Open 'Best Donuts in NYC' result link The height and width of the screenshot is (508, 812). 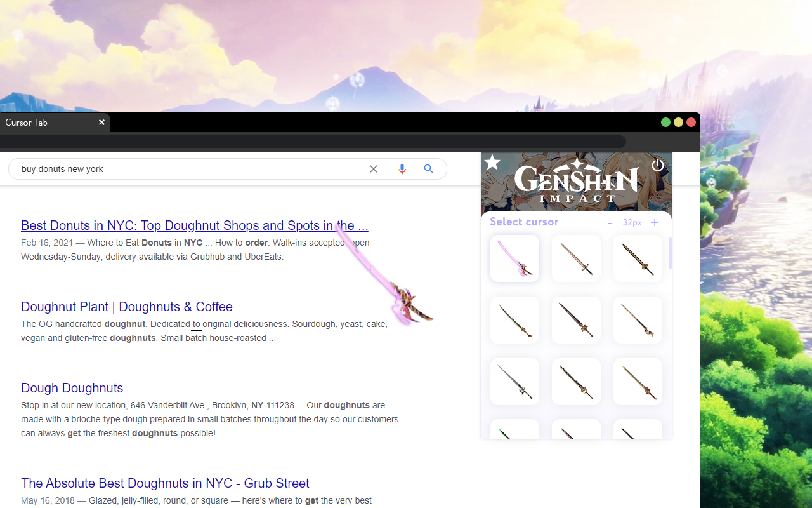tap(195, 225)
